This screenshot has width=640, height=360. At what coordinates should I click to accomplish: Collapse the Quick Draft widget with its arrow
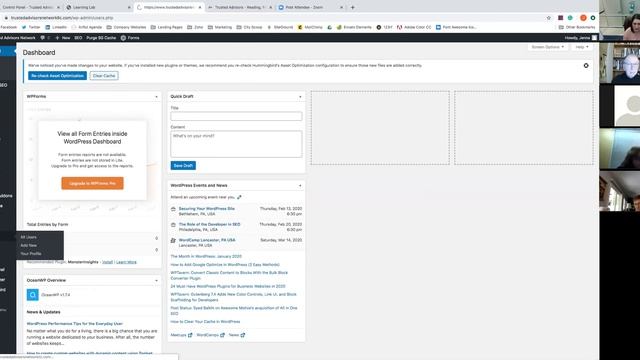pos(300,97)
